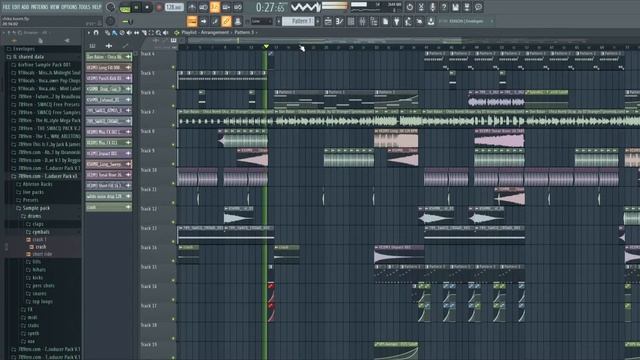Click the save project icon
The height and width of the screenshot is (360, 640).
[456, 7]
